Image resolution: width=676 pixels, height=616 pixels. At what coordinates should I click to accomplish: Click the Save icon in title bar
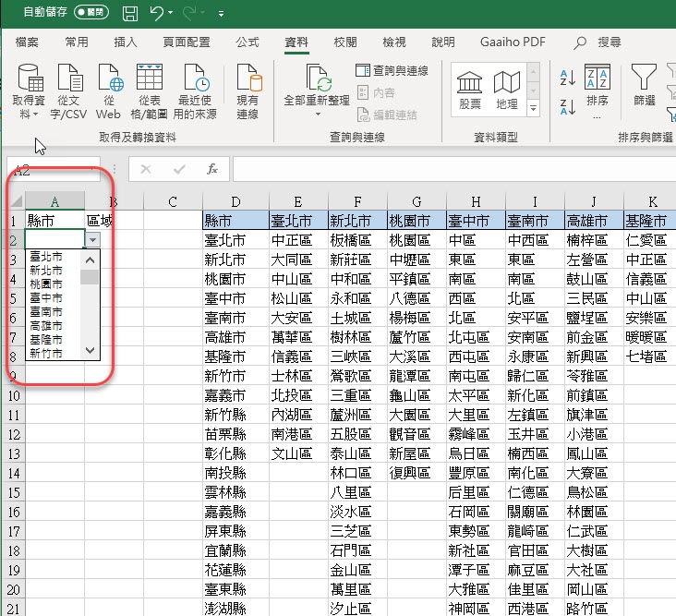coord(130,14)
